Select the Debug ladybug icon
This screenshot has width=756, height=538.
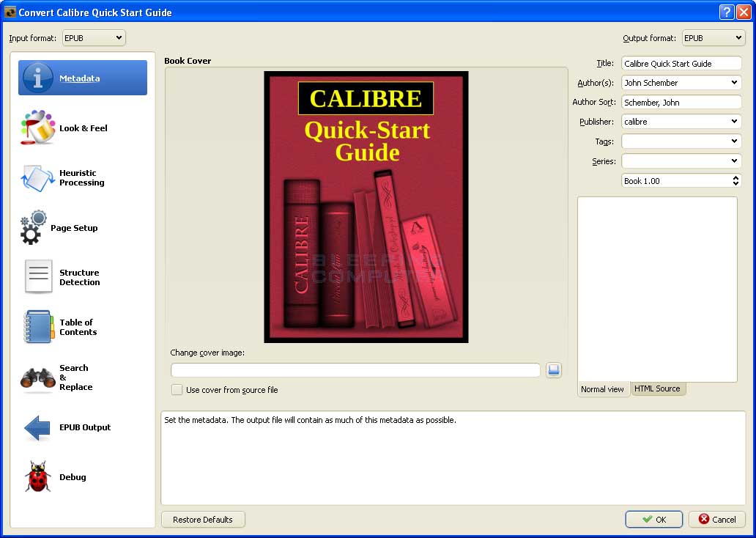38,477
